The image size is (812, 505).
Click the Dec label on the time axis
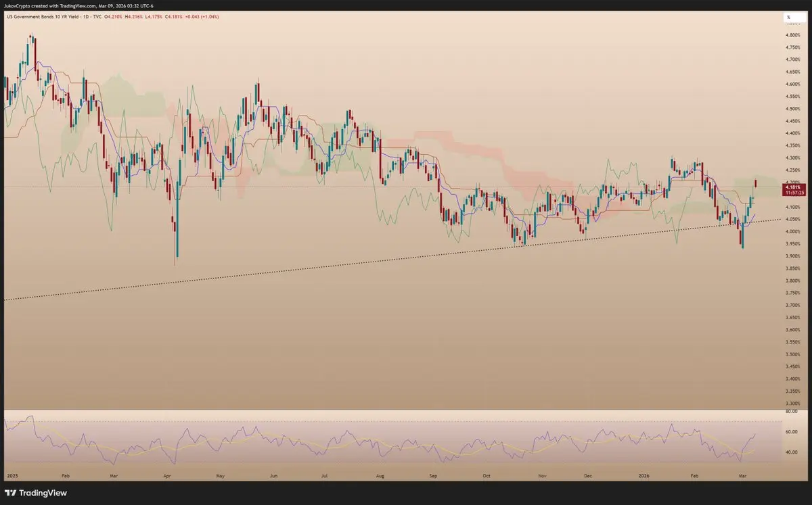589,475
